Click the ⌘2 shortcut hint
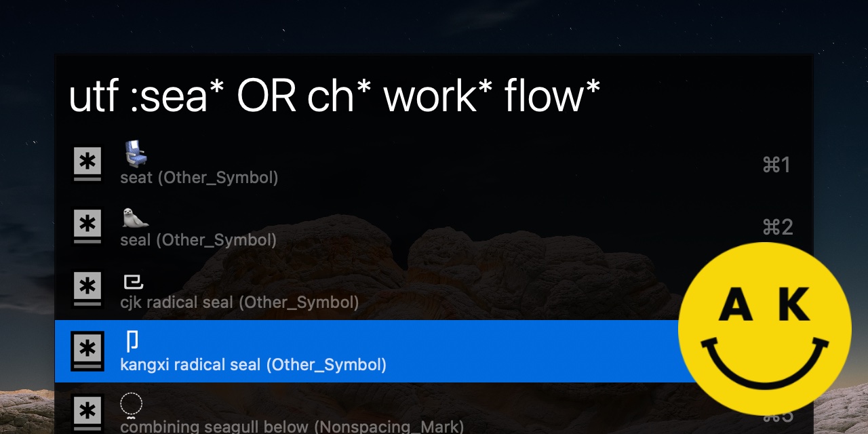 coord(777,226)
